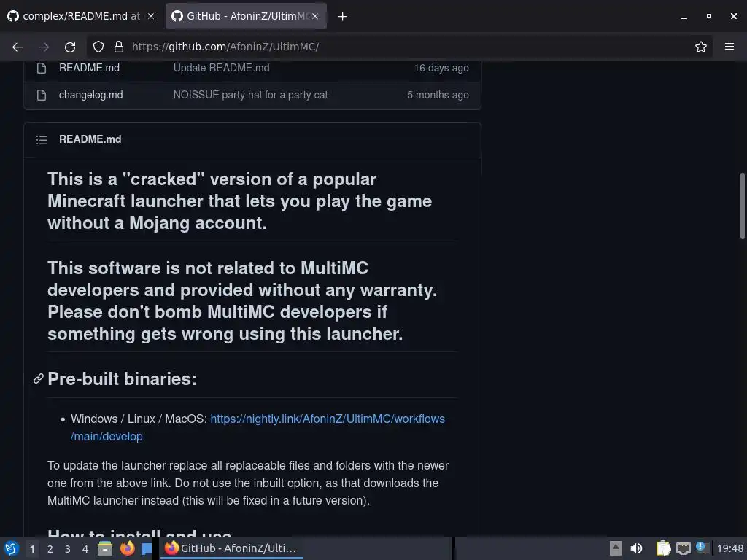The width and height of the screenshot is (747, 560).
Task: Click the removable media tray icon
Action: [616, 548]
